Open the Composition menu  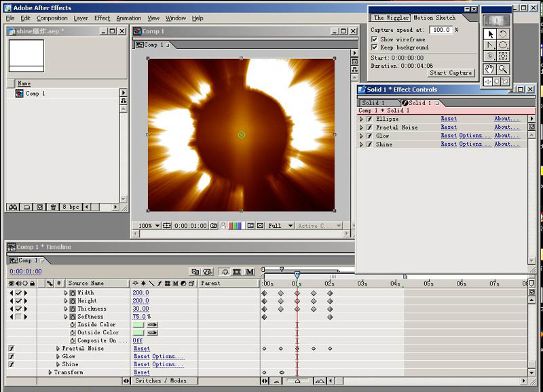(x=52, y=18)
